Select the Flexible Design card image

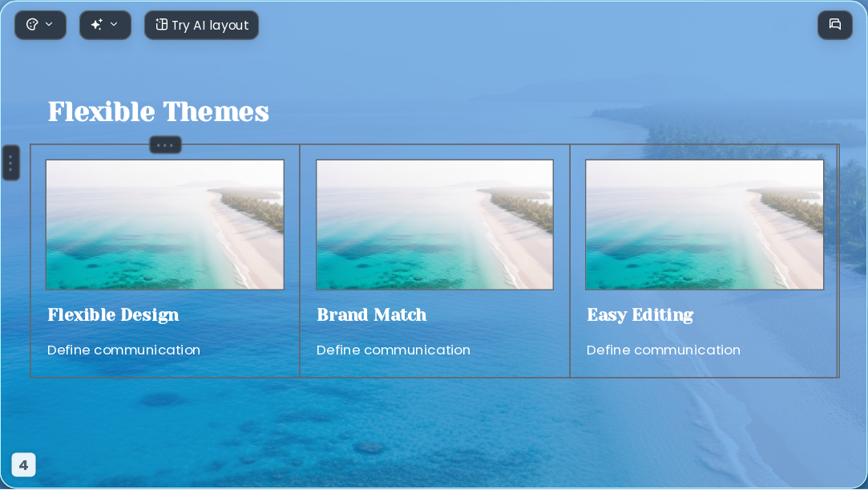point(165,225)
